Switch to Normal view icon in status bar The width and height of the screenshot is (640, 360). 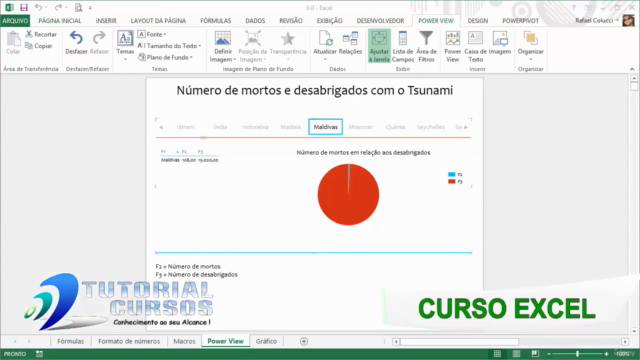click(497, 354)
